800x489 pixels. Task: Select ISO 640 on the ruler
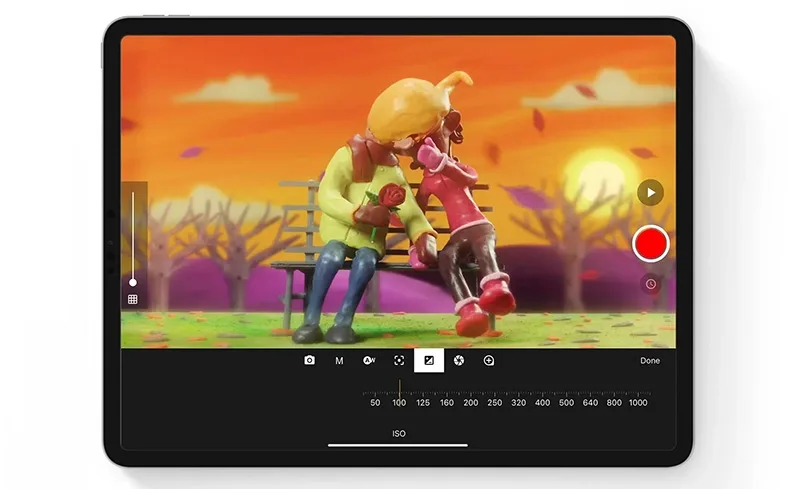[x=590, y=403]
